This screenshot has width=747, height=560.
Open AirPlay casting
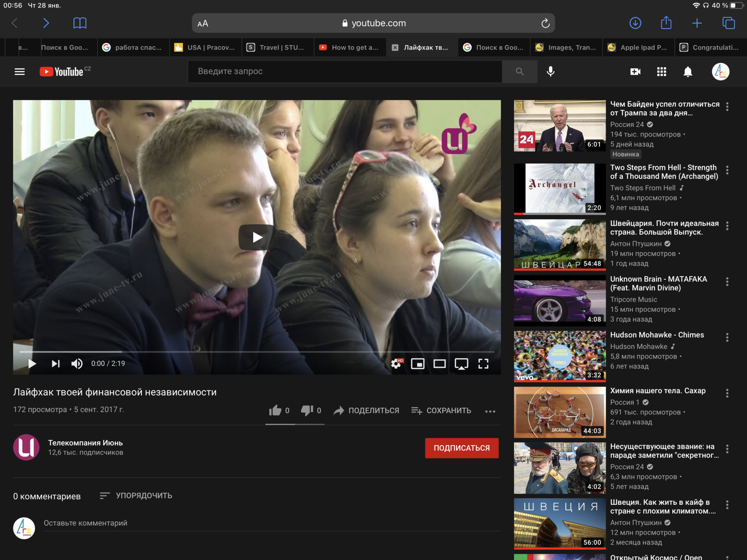point(462,364)
